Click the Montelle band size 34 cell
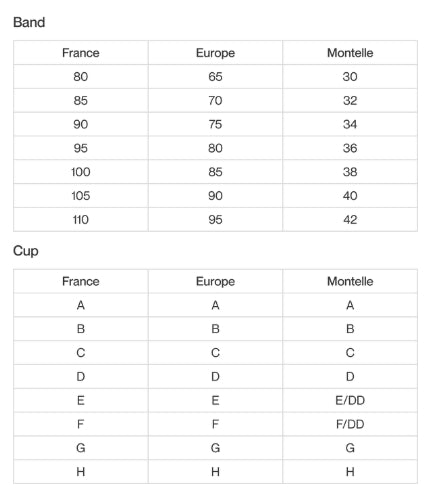The height and width of the screenshot is (500, 436). click(x=350, y=124)
